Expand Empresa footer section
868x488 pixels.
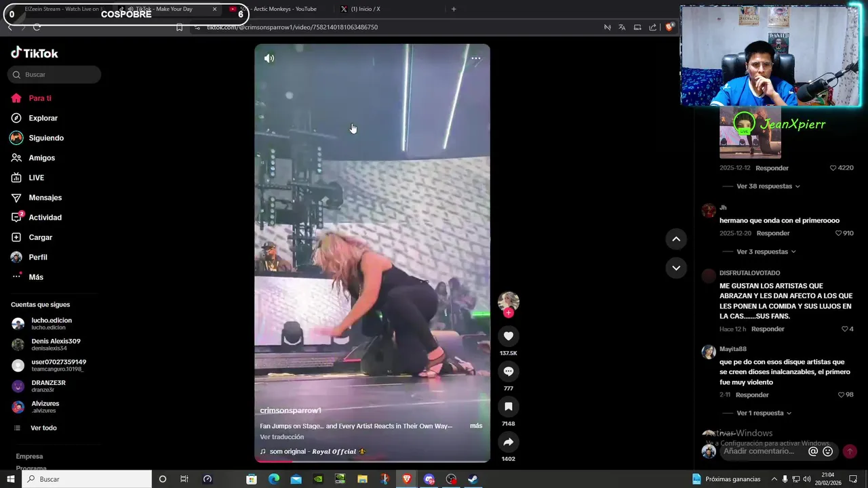click(29, 456)
